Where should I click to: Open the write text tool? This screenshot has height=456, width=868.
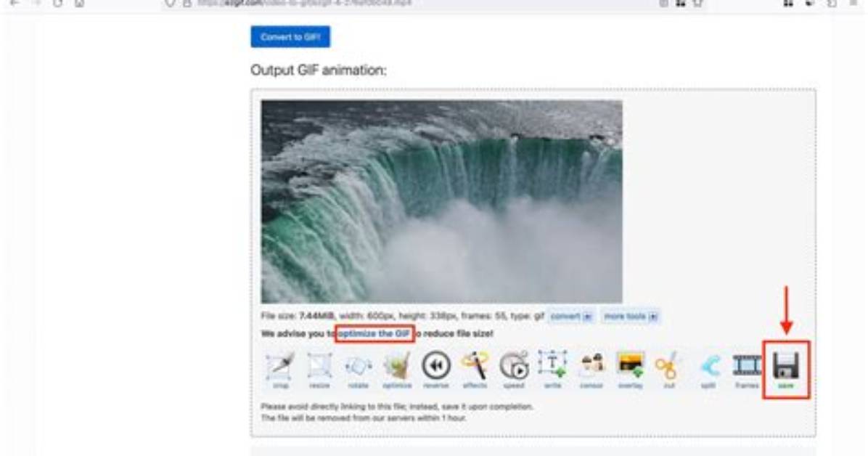click(552, 370)
